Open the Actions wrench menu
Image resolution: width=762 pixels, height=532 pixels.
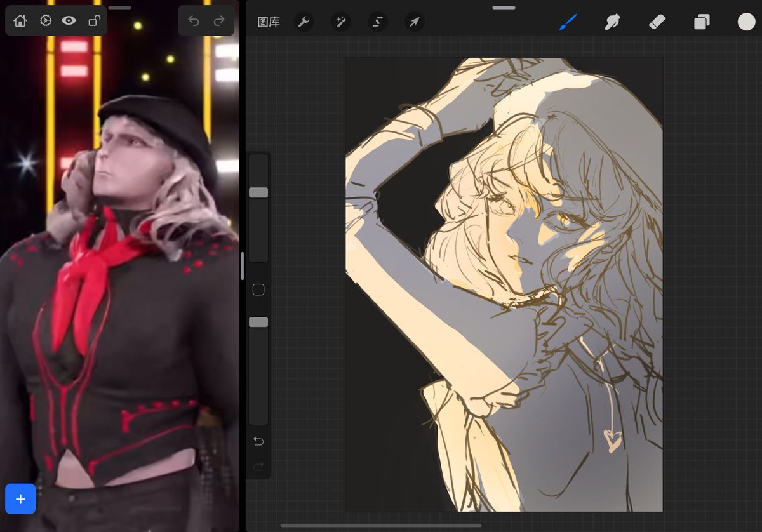coord(304,22)
